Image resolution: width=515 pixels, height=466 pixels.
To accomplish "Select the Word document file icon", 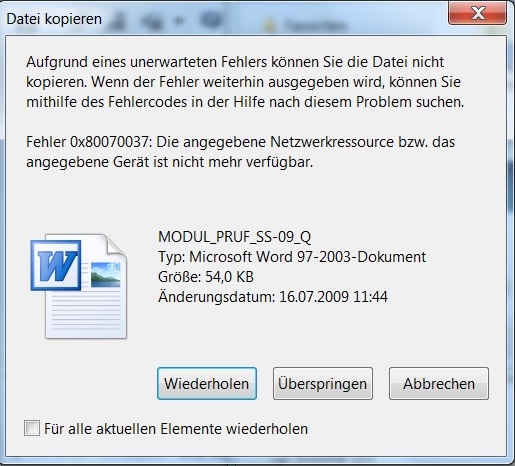I will [79, 286].
